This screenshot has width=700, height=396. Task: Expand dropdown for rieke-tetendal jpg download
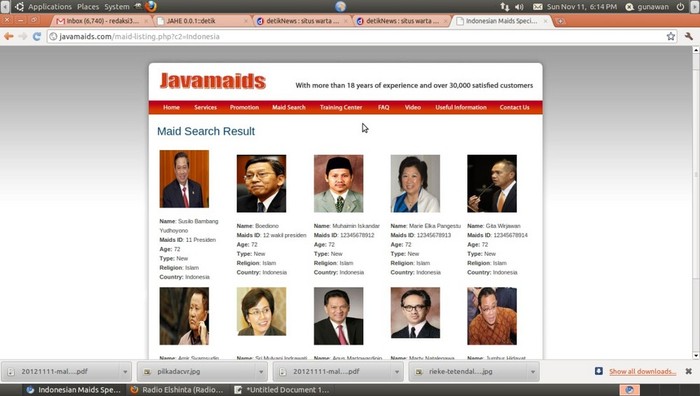tap(533, 371)
